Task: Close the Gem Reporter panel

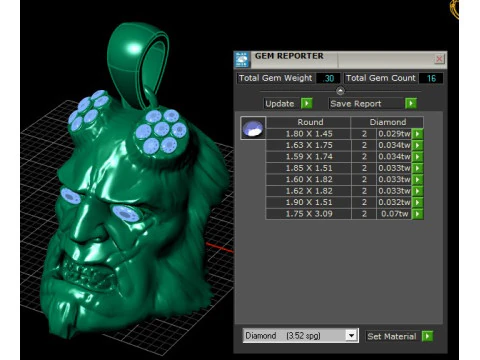Action: pos(439,59)
